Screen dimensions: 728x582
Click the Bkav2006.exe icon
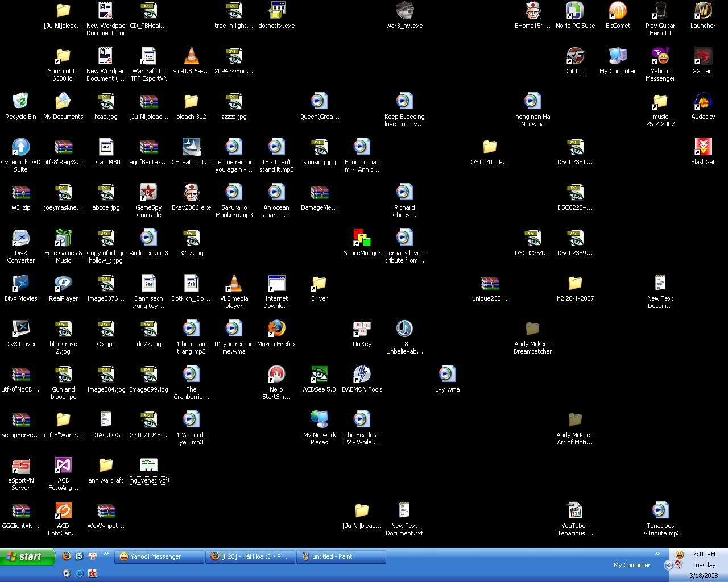point(191,197)
